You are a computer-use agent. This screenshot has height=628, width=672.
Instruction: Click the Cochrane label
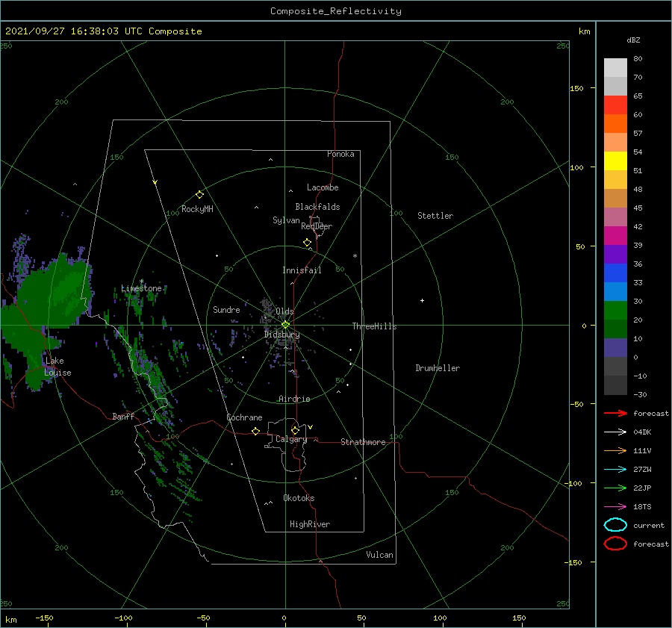tap(244, 417)
